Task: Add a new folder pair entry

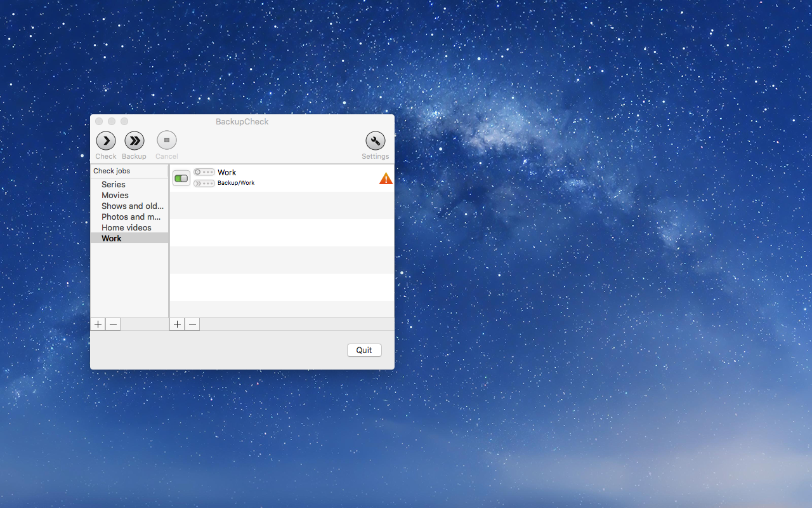Action: pos(177,324)
